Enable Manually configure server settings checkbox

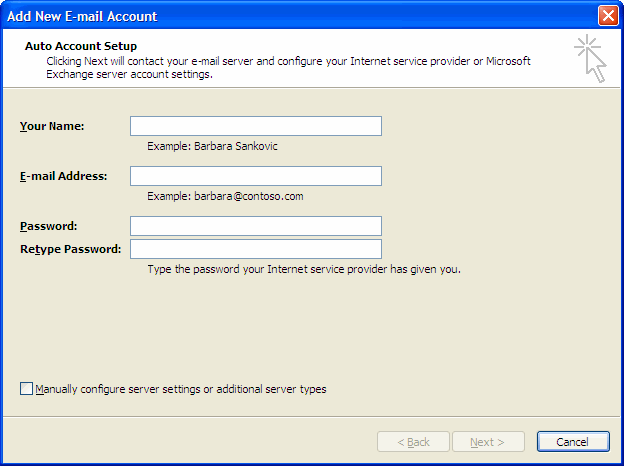(x=26, y=388)
